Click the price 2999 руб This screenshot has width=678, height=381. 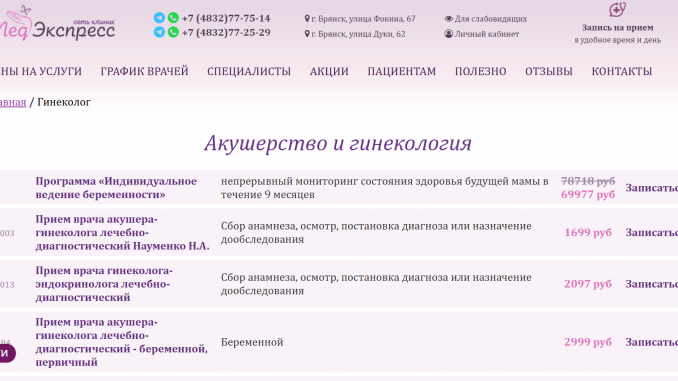click(588, 342)
